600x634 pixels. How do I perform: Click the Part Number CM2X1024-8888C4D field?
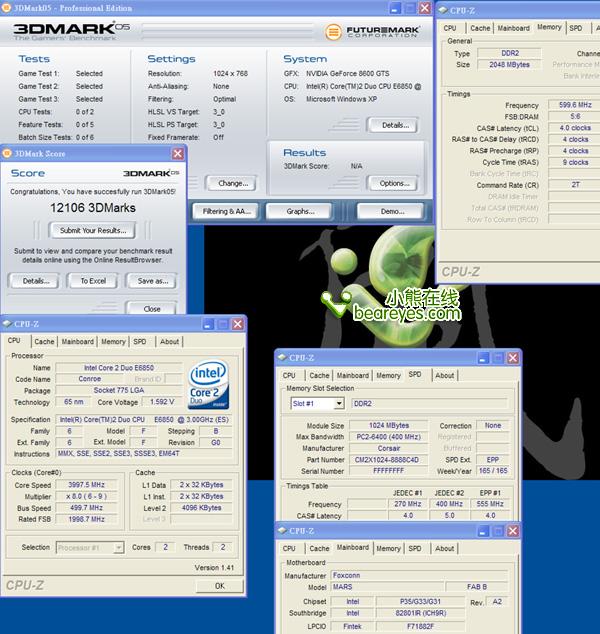click(387, 460)
